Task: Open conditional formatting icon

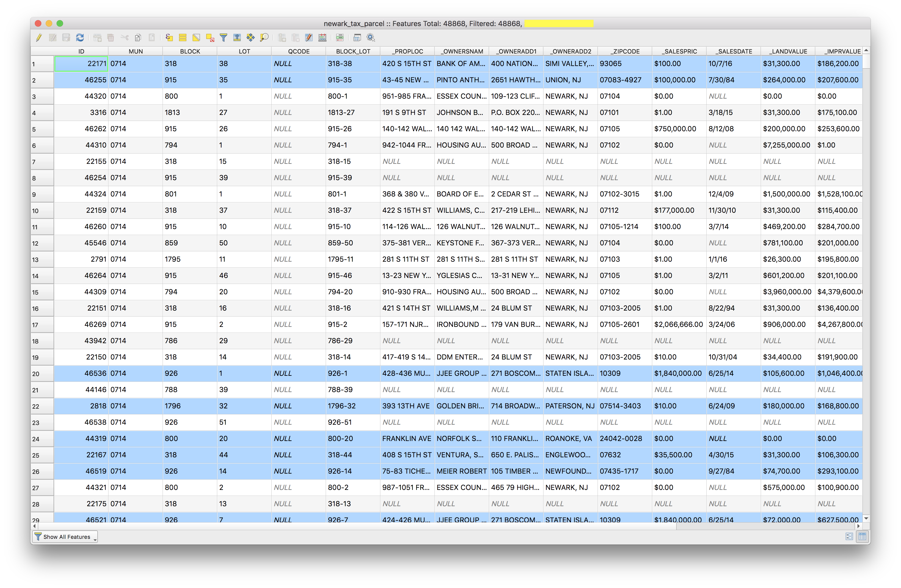Action: pos(340,37)
